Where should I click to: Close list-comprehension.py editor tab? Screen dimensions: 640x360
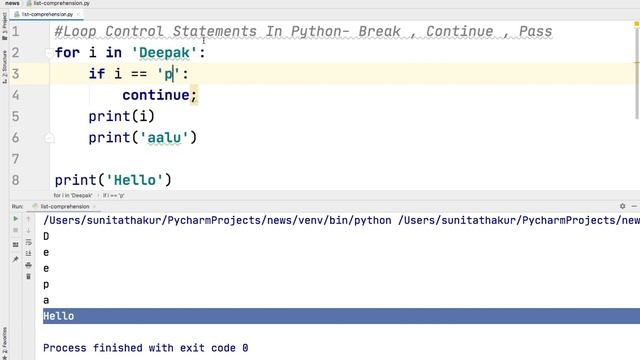pos(78,14)
